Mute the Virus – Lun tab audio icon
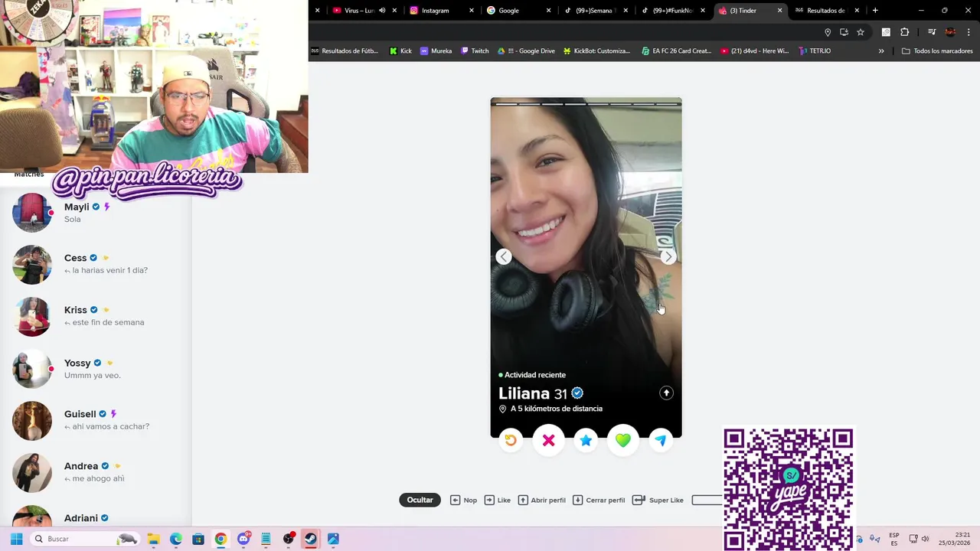The width and height of the screenshot is (980, 551). 382,10
